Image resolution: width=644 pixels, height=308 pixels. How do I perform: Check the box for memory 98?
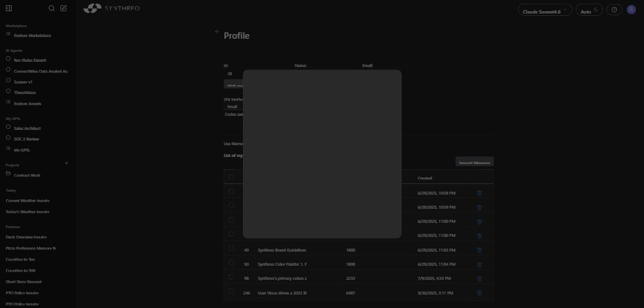coord(231,276)
